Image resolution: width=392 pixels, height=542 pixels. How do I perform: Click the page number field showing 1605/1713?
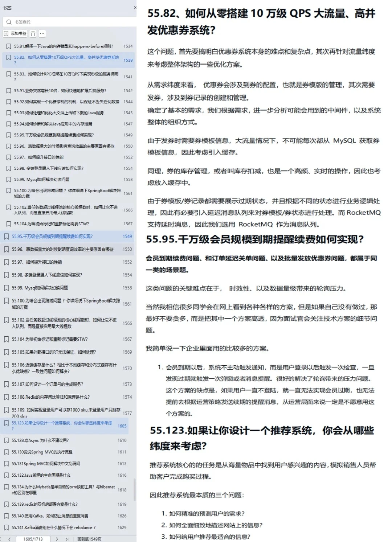pyautogui.click(x=33, y=538)
